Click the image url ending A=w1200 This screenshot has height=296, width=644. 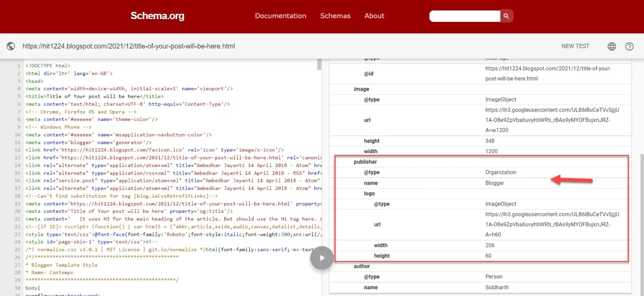[552, 120]
